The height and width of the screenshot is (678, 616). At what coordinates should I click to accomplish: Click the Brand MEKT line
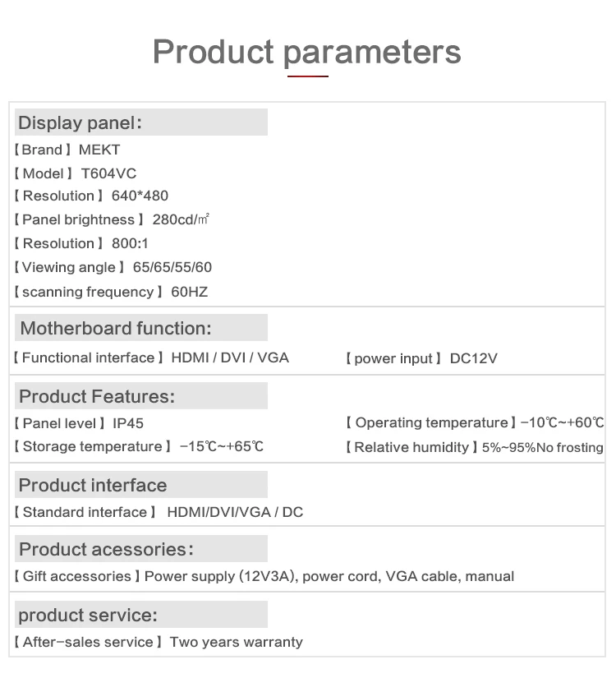point(67,150)
